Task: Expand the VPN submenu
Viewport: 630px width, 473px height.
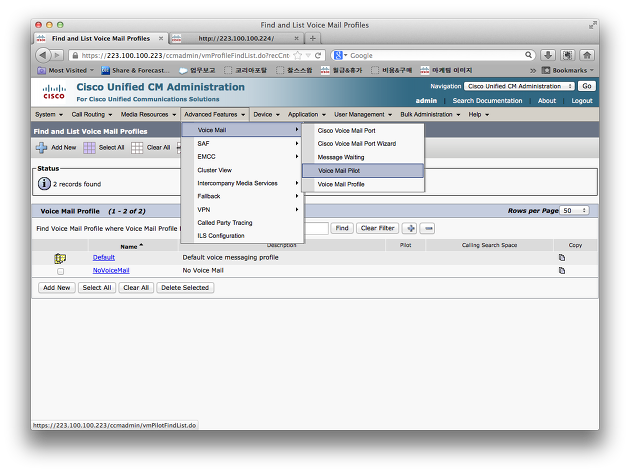Action: tap(242, 210)
